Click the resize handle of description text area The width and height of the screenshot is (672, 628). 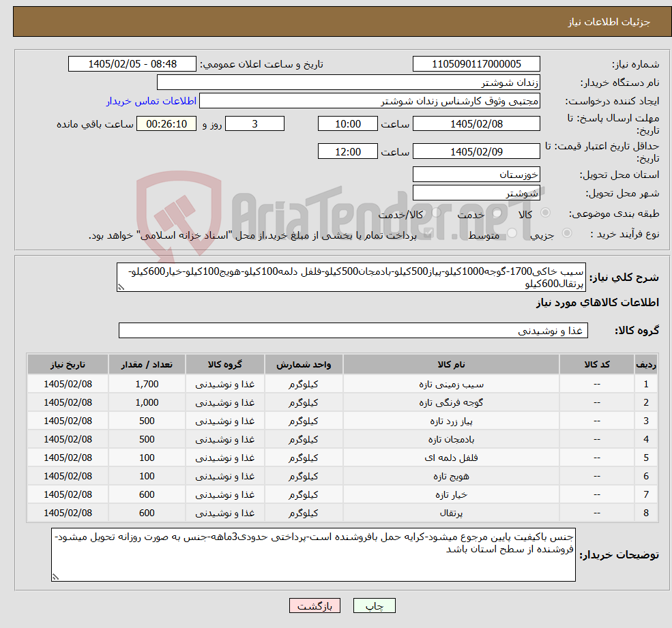121,287
